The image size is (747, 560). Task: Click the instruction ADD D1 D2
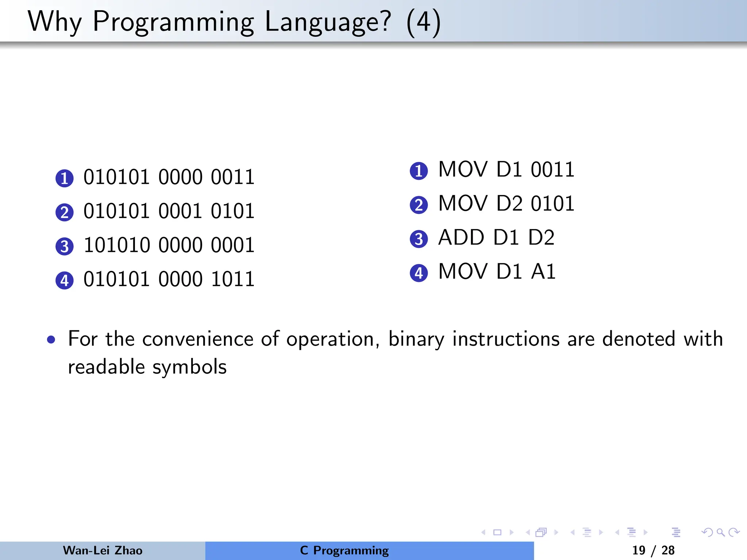(x=496, y=237)
